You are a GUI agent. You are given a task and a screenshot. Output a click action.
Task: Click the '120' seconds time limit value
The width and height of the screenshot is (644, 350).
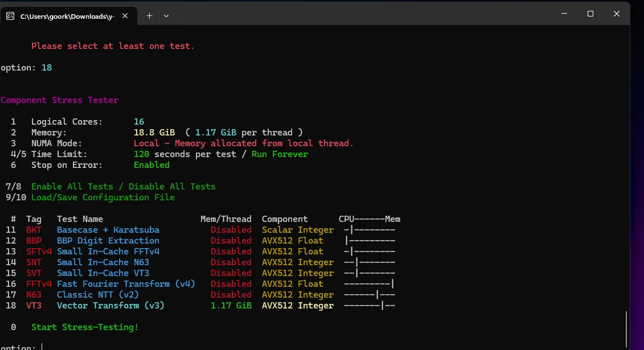tap(141, 154)
